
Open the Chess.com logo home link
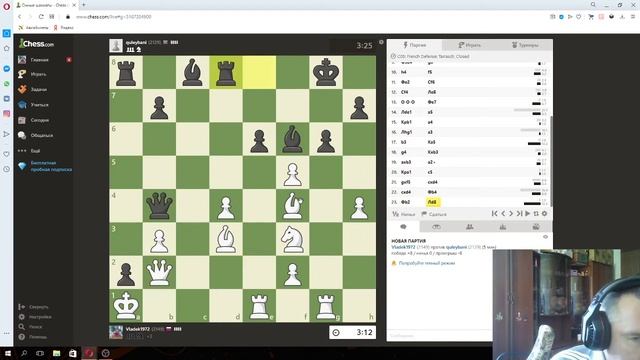[36, 43]
